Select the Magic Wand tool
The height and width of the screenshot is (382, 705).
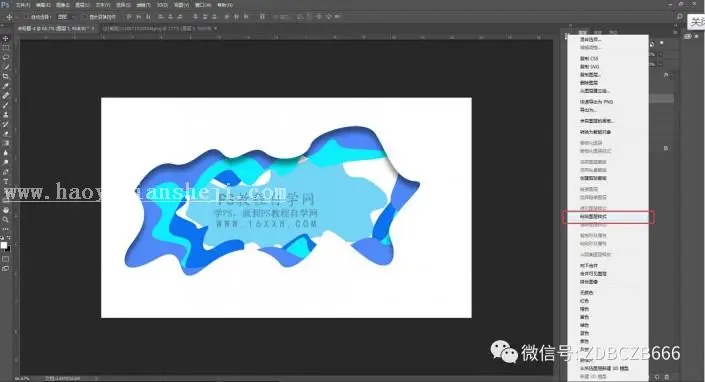[5, 67]
